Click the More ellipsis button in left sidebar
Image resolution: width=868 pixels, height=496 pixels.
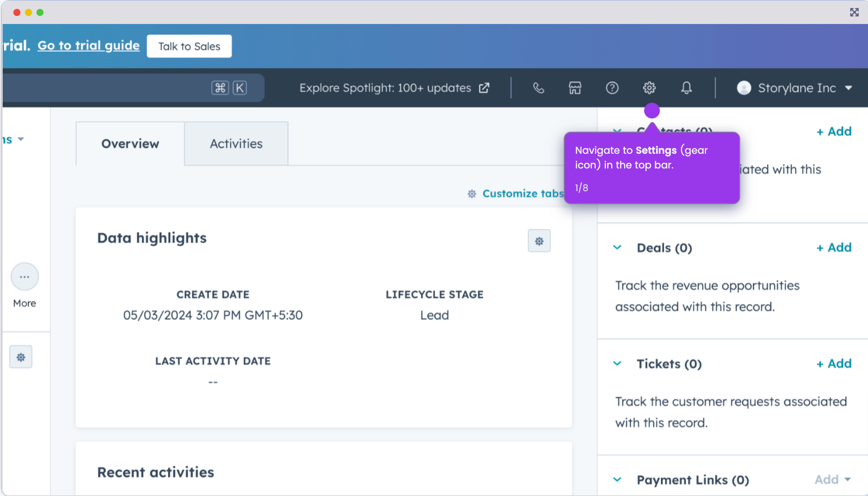point(24,276)
